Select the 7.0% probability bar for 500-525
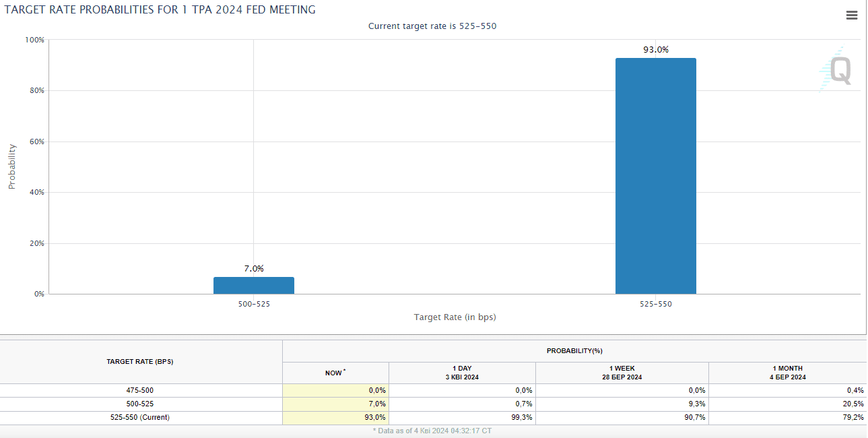This screenshot has width=868, height=438. [x=254, y=284]
